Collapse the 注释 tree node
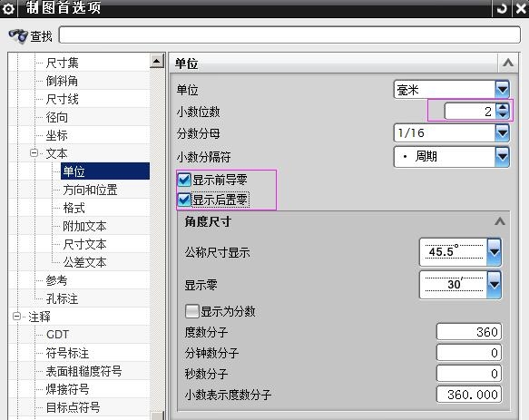Viewport: 529px width, 420px height. (16, 317)
